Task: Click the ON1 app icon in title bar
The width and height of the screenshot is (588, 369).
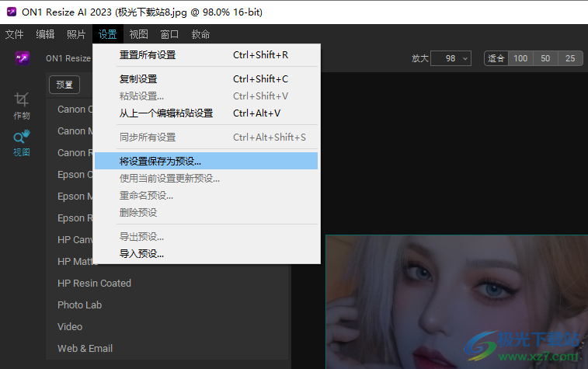Action: [x=12, y=12]
